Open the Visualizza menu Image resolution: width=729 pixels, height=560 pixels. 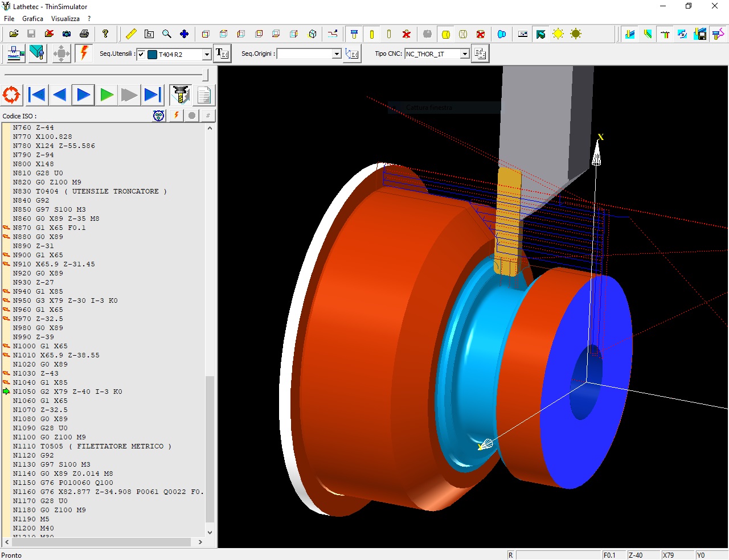65,19
